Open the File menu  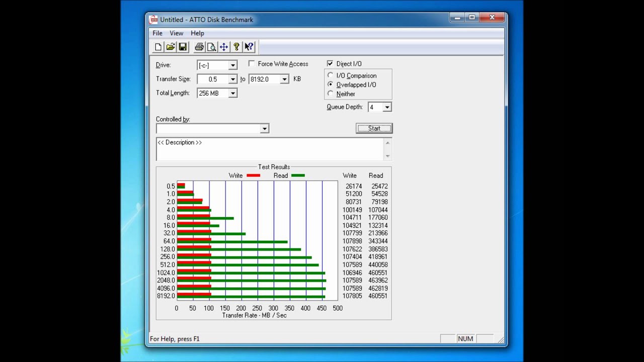[157, 33]
